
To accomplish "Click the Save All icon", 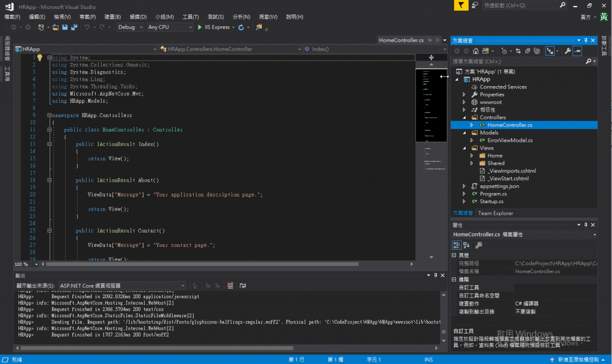I will (x=74, y=27).
